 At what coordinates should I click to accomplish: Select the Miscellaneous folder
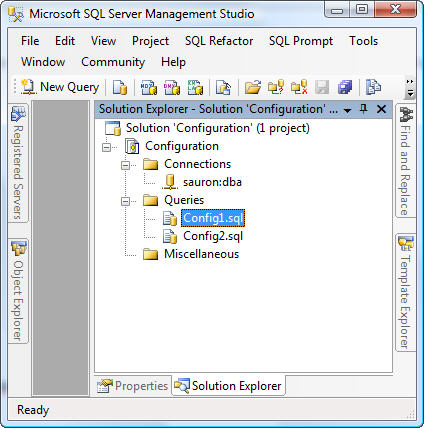201,254
